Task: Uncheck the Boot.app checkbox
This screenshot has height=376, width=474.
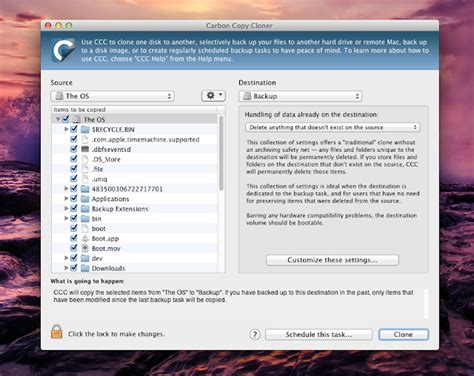Action: click(74, 238)
